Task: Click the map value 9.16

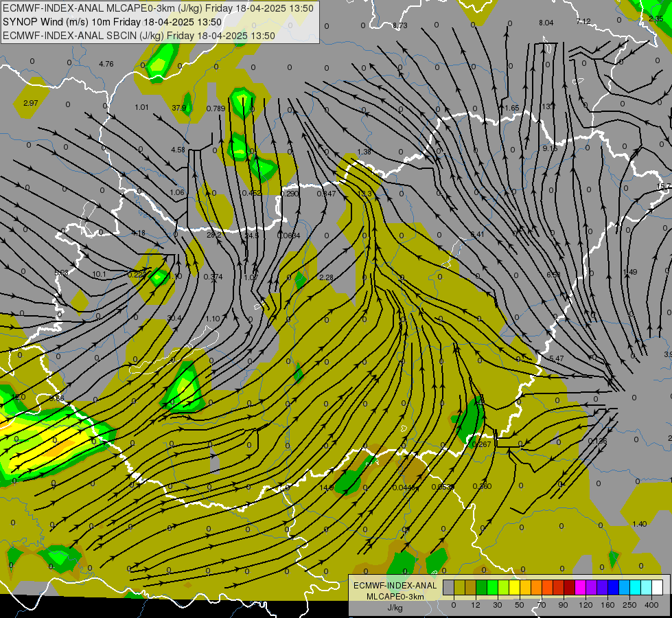Action: [x=549, y=148]
